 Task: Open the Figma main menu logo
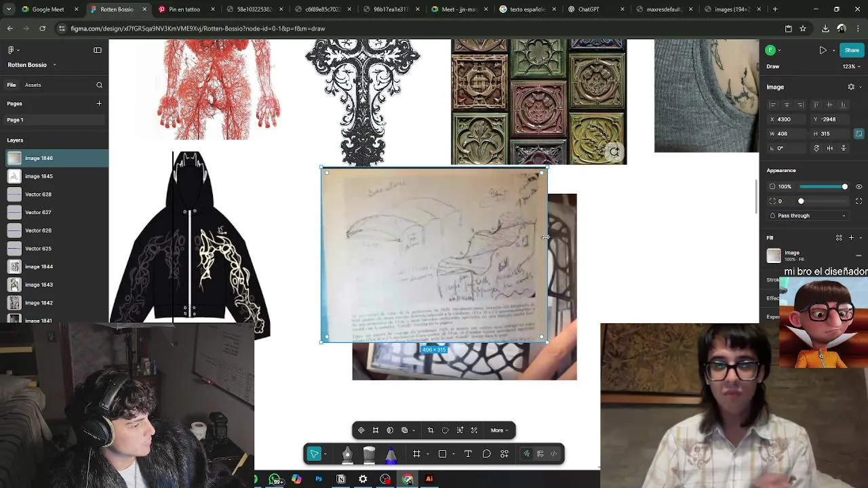11,50
